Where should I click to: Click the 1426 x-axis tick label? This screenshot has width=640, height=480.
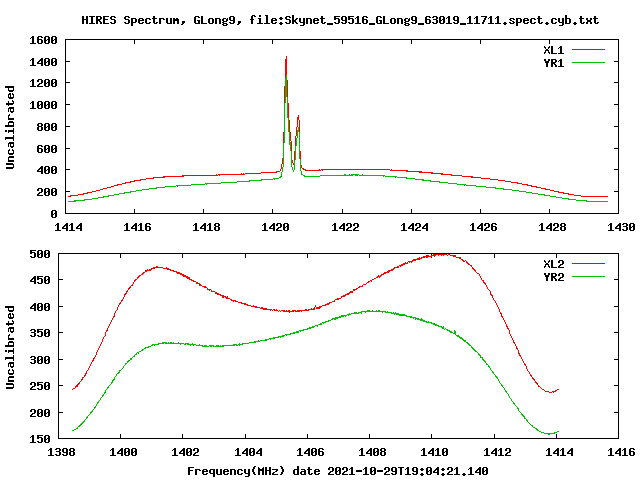pyautogui.click(x=483, y=227)
